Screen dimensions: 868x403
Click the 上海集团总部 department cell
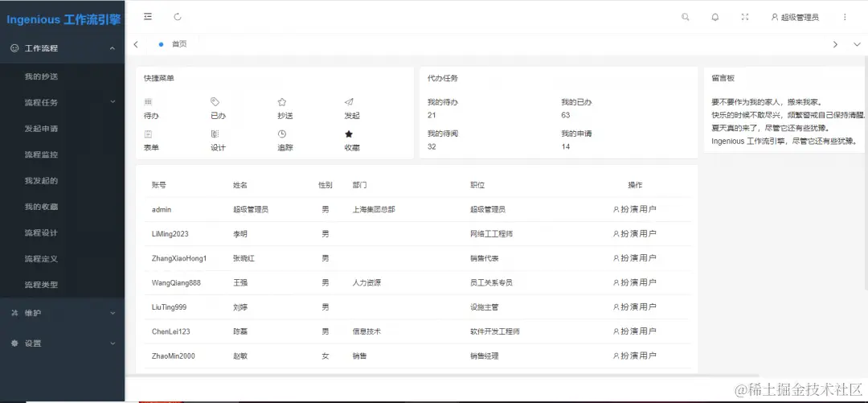point(374,209)
